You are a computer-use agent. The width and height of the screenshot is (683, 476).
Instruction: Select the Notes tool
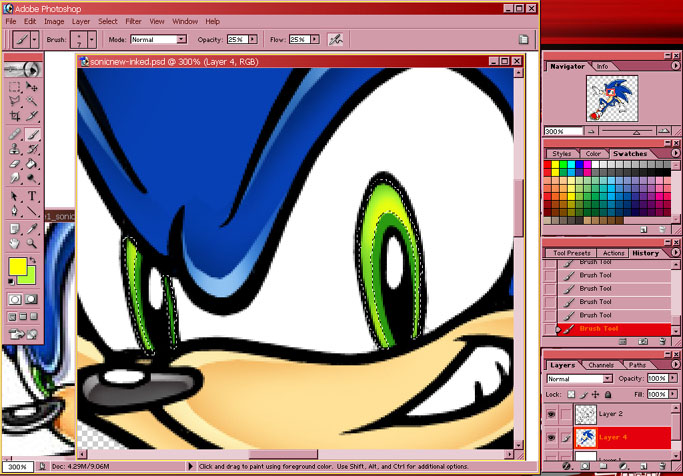[15, 229]
